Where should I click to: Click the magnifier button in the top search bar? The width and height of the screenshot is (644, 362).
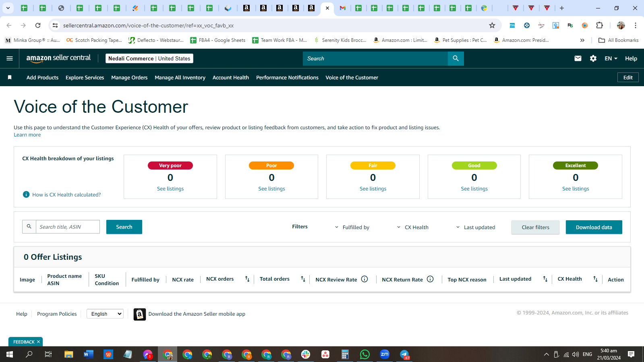coord(456,58)
